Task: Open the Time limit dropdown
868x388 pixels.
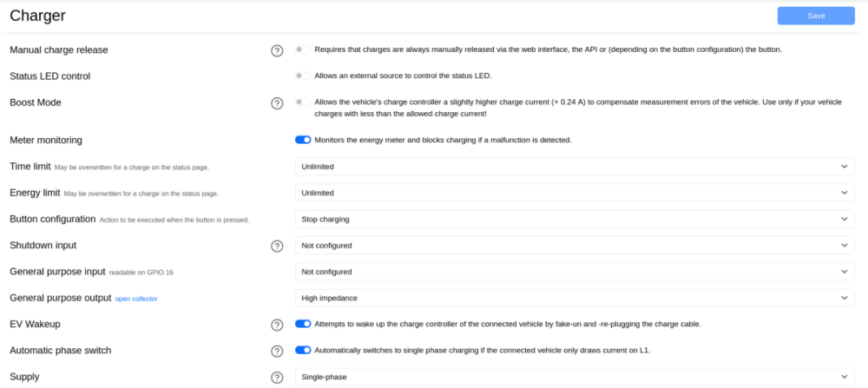Action: coord(575,166)
